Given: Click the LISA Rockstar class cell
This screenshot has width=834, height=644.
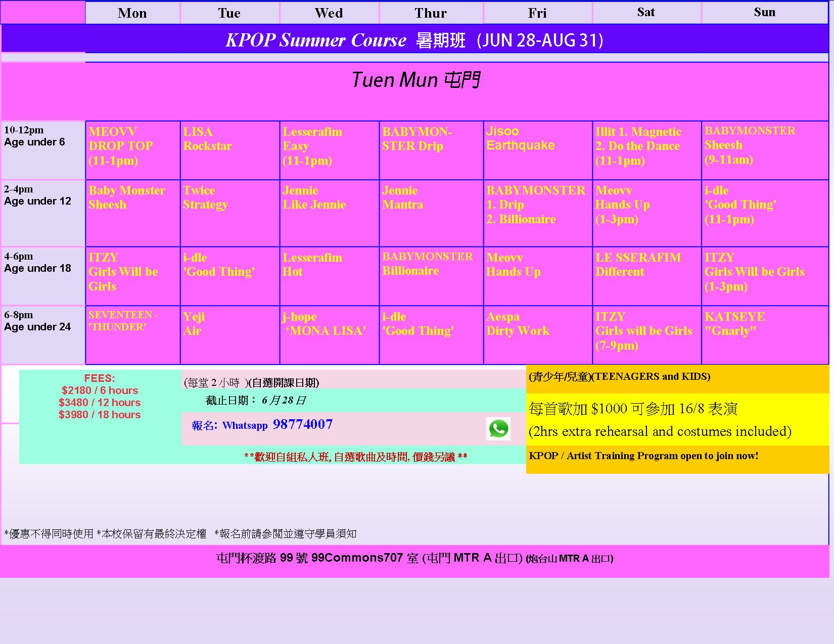Looking at the screenshot, I should pos(230,150).
